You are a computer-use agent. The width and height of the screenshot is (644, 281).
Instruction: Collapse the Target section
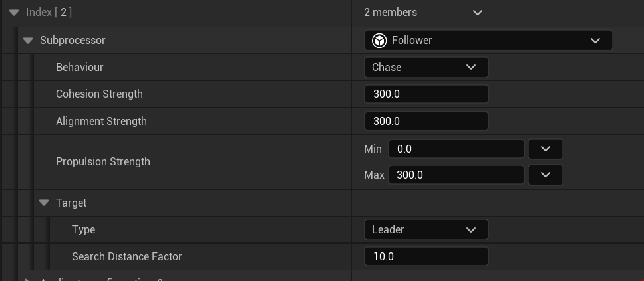pyautogui.click(x=44, y=203)
